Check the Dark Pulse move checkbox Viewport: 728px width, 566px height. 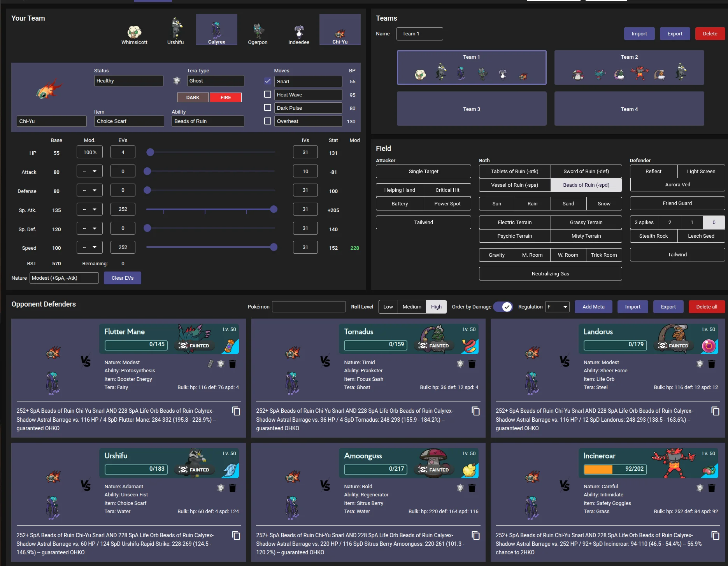point(268,107)
